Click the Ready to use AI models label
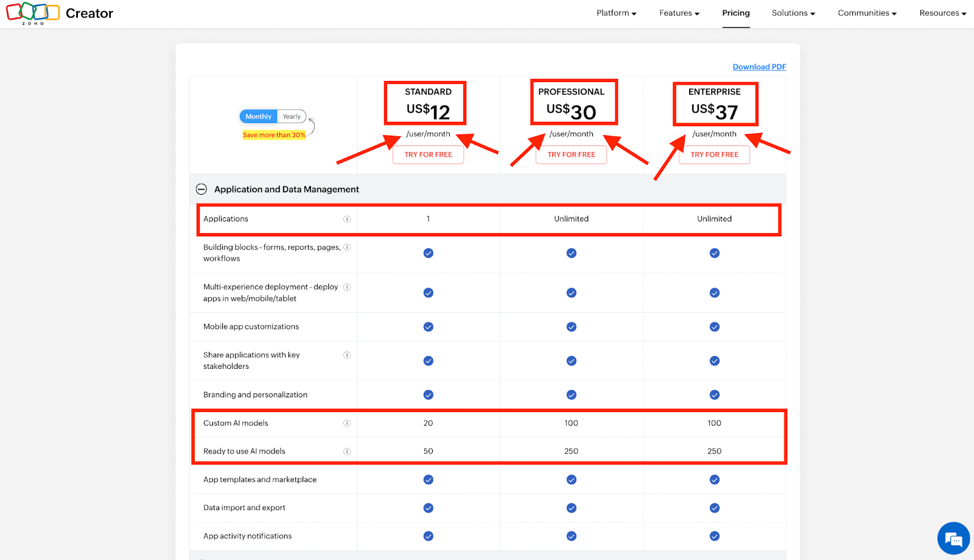The height and width of the screenshot is (560, 974). point(244,451)
